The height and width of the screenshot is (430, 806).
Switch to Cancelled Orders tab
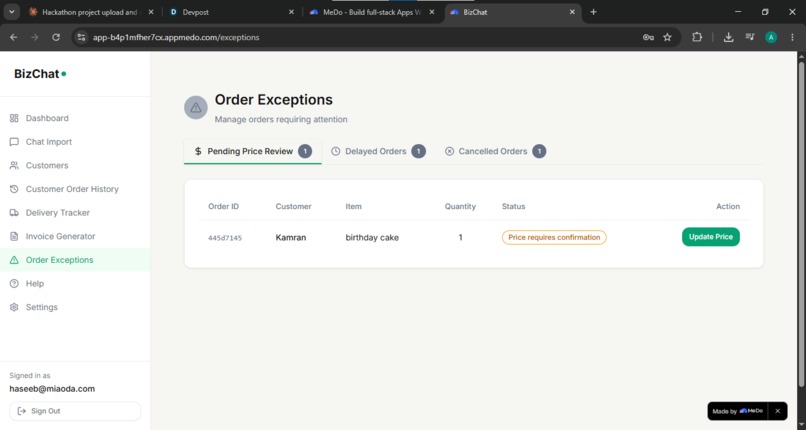(x=495, y=152)
